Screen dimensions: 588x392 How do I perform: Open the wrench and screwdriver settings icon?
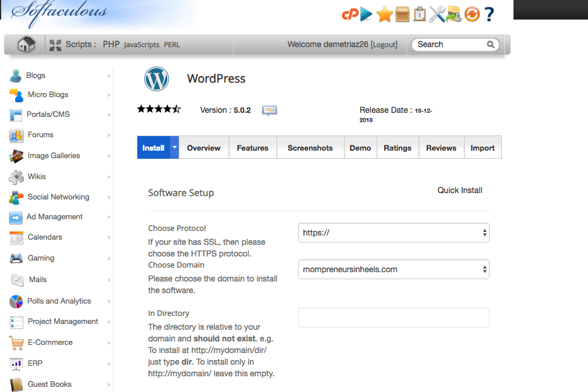pyautogui.click(x=437, y=14)
